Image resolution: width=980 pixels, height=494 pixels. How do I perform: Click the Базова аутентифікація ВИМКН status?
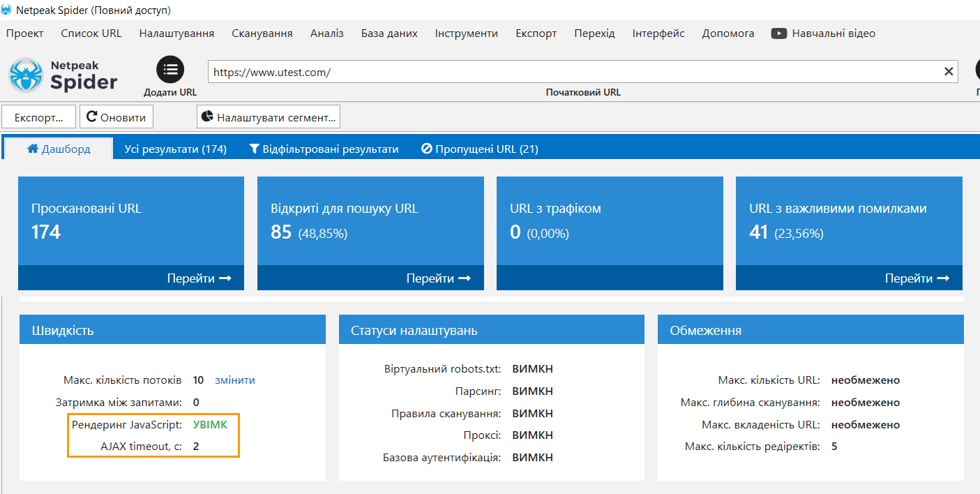(x=532, y=458)
